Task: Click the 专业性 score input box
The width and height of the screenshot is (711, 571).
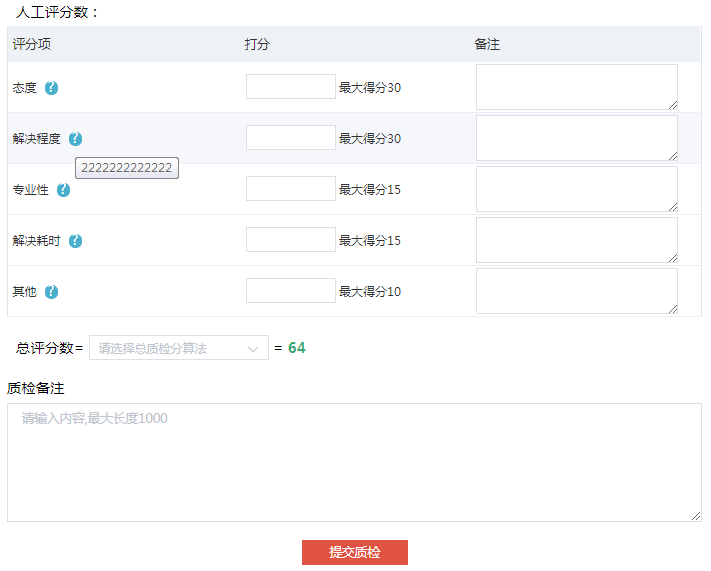Action: (290, 189)
